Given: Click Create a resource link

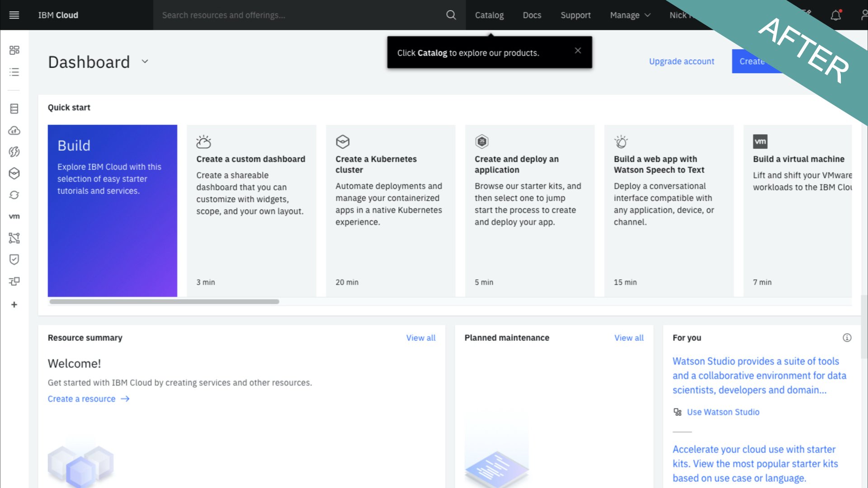Looking at the screenshot, I should pyautogui.click(x=81, y=399).
